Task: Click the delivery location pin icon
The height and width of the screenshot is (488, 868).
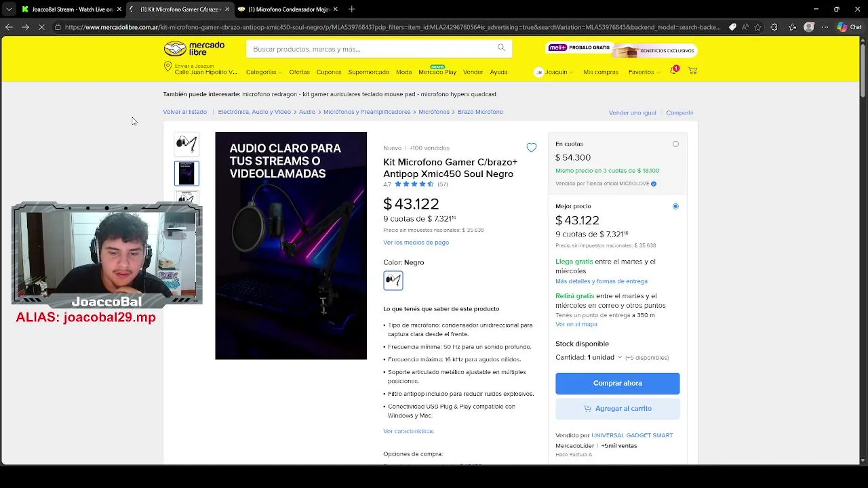Action: (x=167, y=66)
